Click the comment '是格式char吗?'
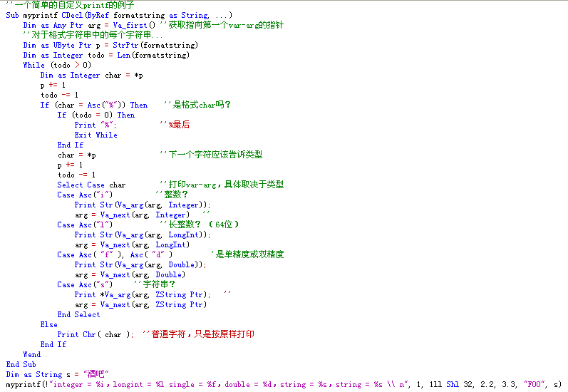Viewport: 568px width, 392px height. (x=197, y=105)
